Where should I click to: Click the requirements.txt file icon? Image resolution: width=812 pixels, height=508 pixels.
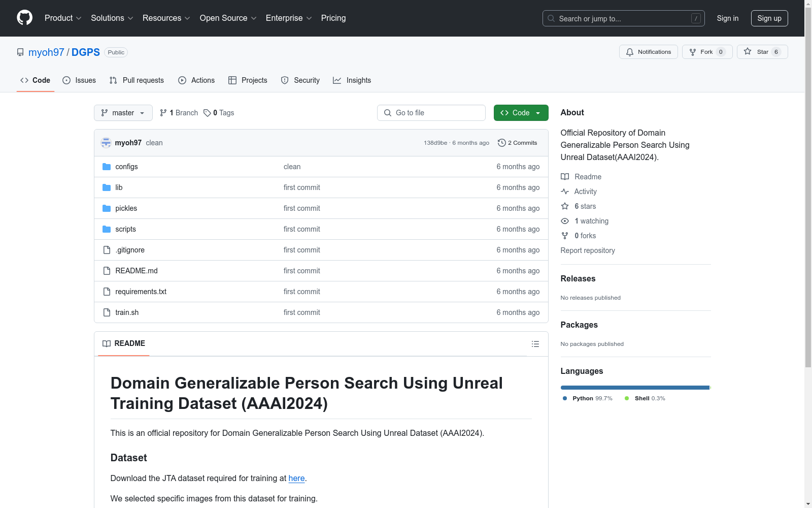pos(107,292)
